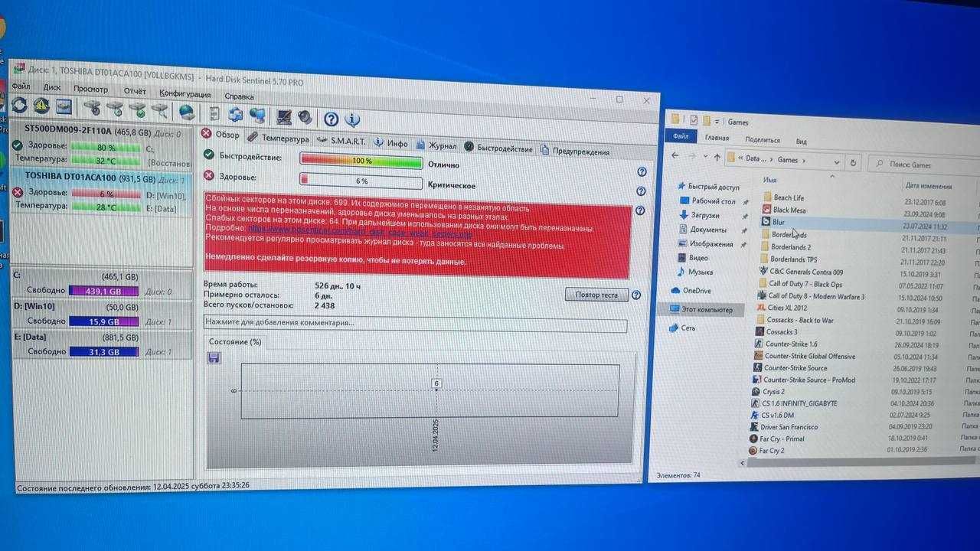980x551 pixels.
Task: Open the Отчёт menu
Action: [135, 91]
